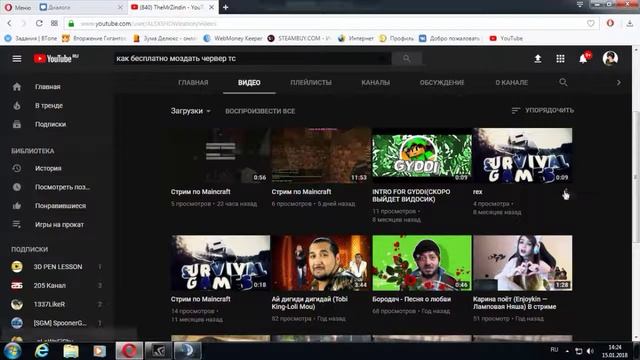Open WebMoney Keeper bookmark
This screenshot has height=360, width=640.
point(233,38)
